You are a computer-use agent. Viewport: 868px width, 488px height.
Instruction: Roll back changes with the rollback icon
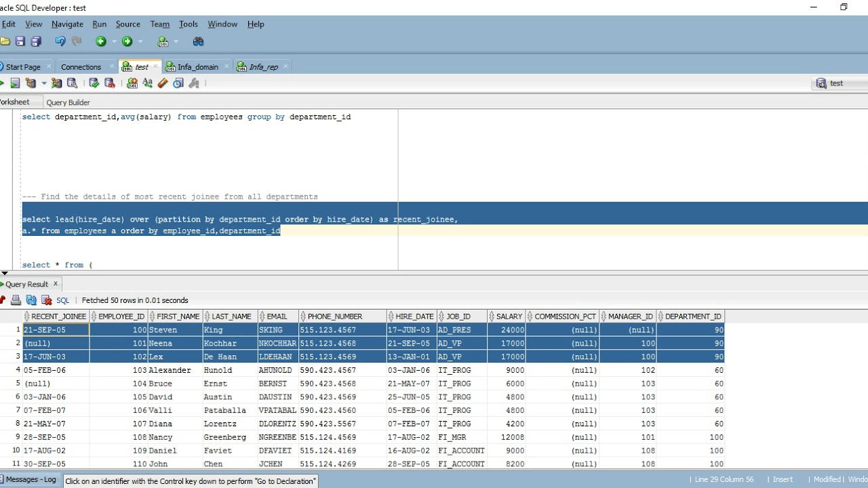point(109,83)
